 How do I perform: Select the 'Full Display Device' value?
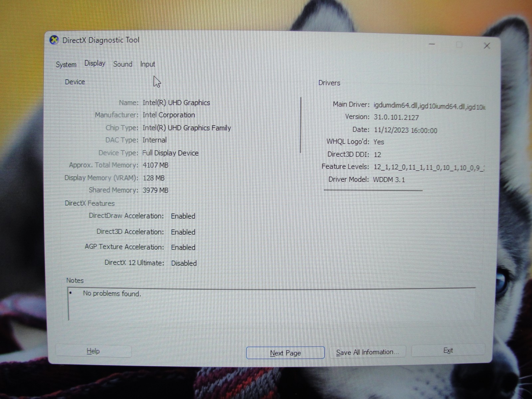170,153
